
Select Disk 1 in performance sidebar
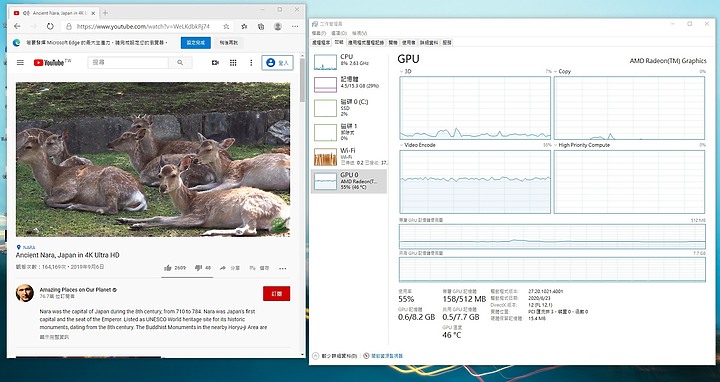click(349, 132)
